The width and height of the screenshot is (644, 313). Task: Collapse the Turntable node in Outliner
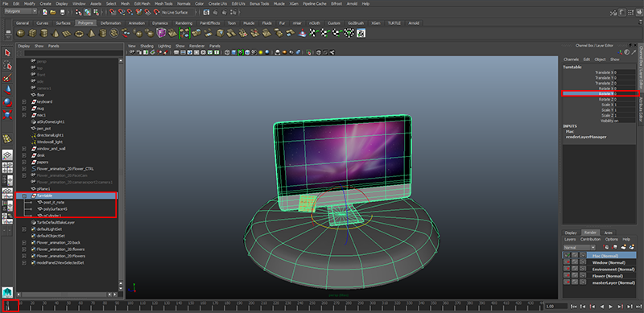pos(24,196)
